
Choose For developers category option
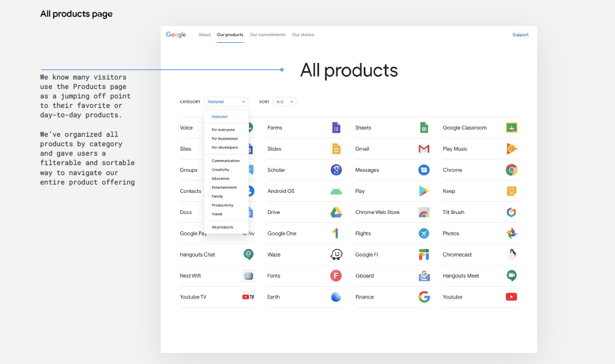pyautogui.click(x=225, y=148)
